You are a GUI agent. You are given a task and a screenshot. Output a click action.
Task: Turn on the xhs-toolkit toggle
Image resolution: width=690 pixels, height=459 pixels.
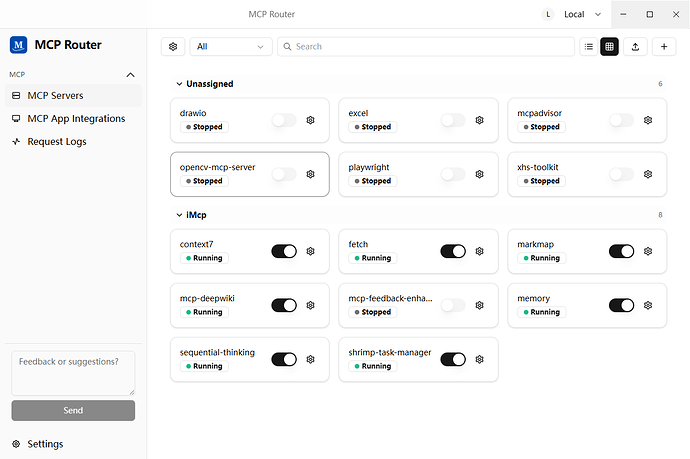click(x=621, y=174)
